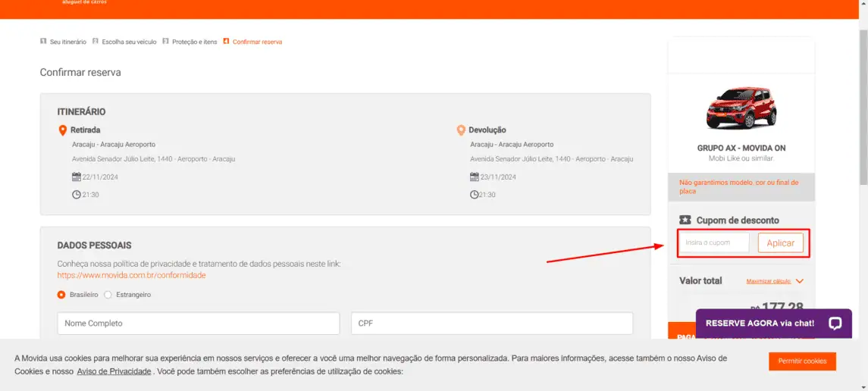Select the Brasileiro radio option

pos(61,295)
